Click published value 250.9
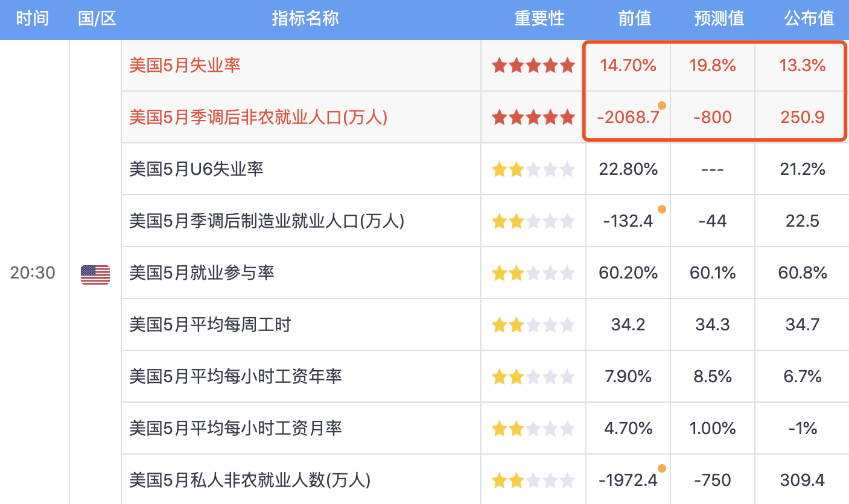 pyautogui.click(x=802, y=117)
